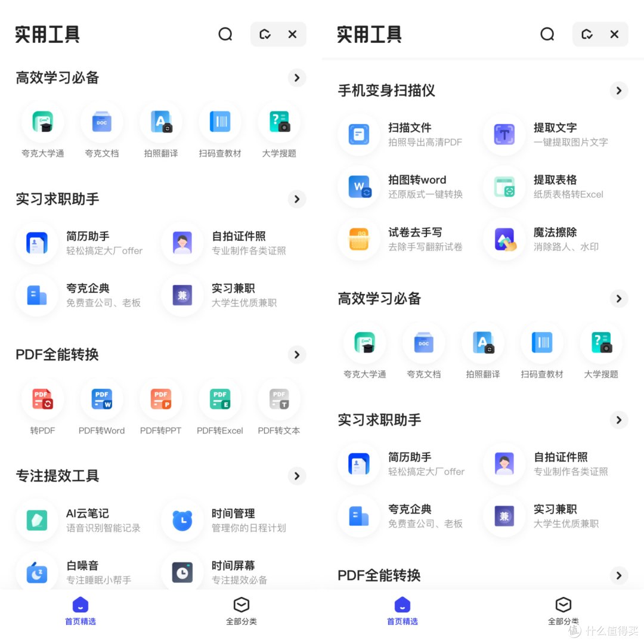Tap 还原版式一键转换 description text
This screenshot has height=644, width=644.
[425, 194]
